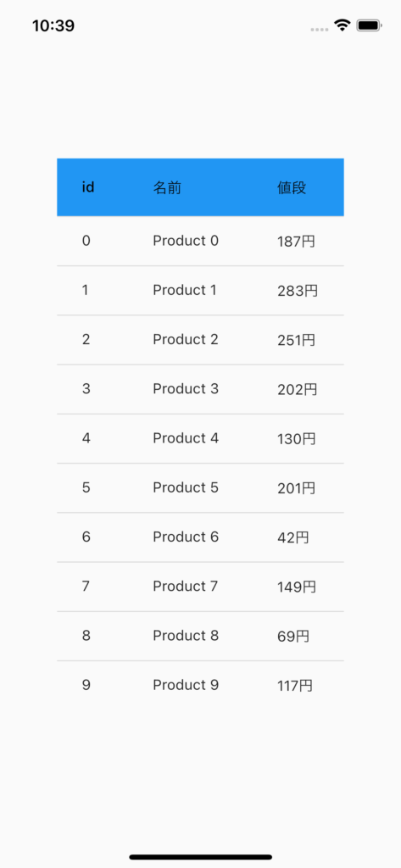Select the 名前 column header
Image resolution: width=401 pixels, height=868 pixels.
pyautogui.click(x=167, y=187)
